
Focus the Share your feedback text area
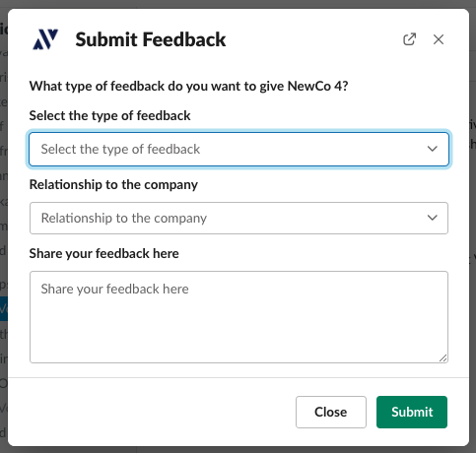(x=238, y=317)
